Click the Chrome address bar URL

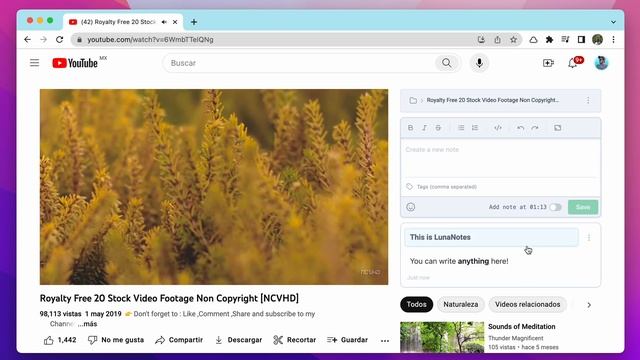pyautogui.click(x=150, y=40)
